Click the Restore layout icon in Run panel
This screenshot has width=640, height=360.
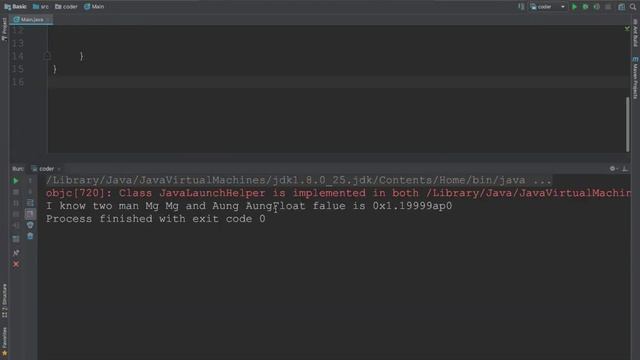(16, 239)
